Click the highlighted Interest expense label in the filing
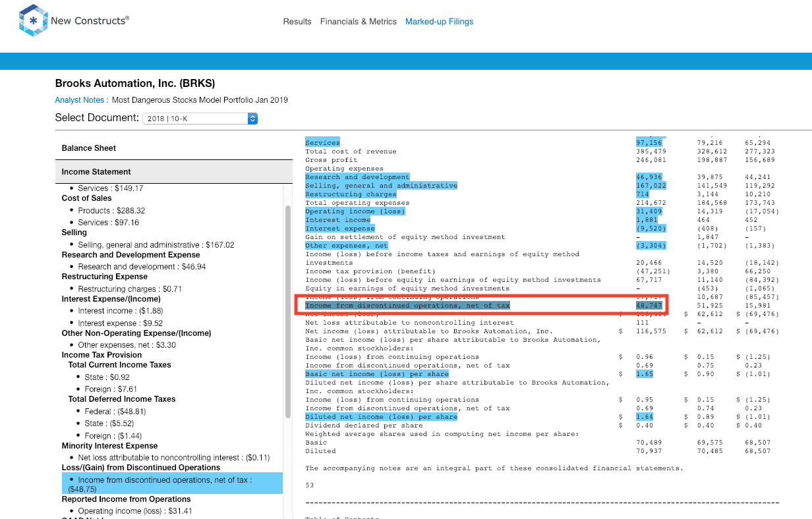This screenshot has height=519, width=812. 340,229
